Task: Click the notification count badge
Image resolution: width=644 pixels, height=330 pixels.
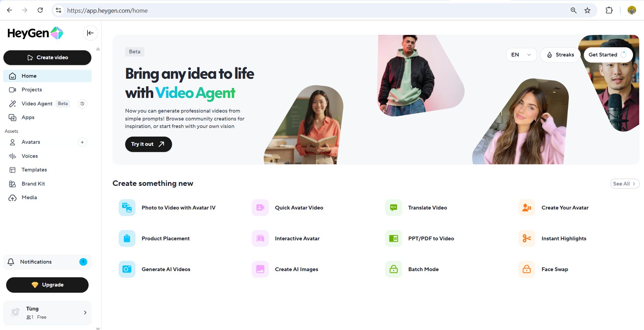Action: [x=83, y=262]
